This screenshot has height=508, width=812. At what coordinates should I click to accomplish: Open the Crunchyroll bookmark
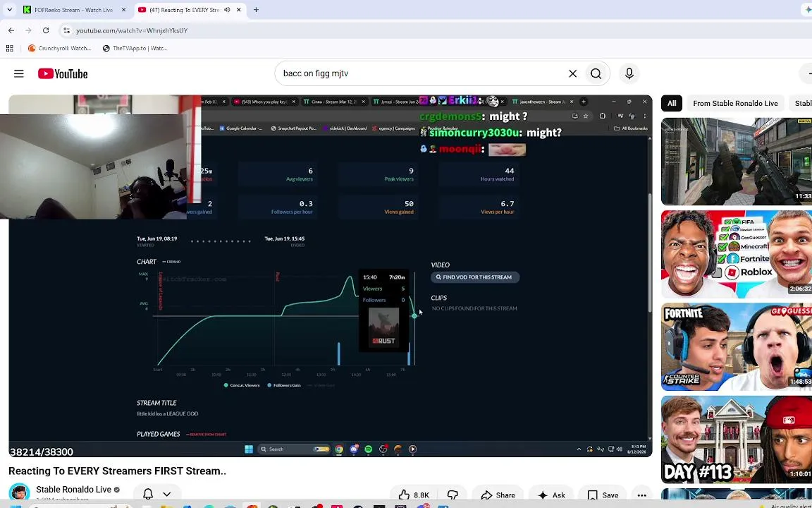click(60, 48)
